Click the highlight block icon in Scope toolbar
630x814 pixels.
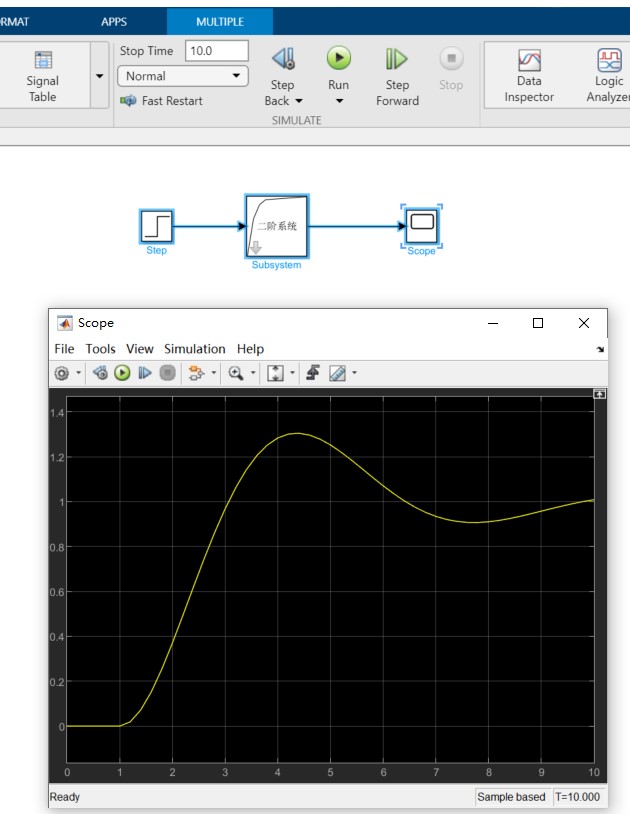196,373
